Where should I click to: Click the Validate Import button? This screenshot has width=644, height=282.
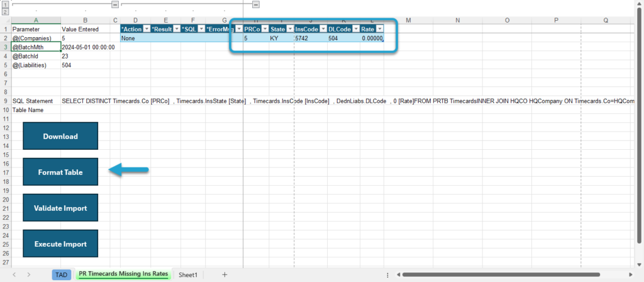point(60,208)
